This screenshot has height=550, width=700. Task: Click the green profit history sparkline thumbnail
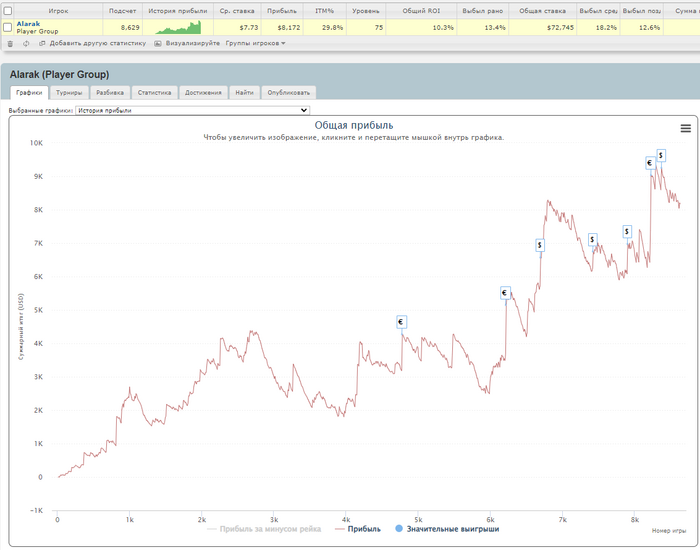[x=178, y=28]
